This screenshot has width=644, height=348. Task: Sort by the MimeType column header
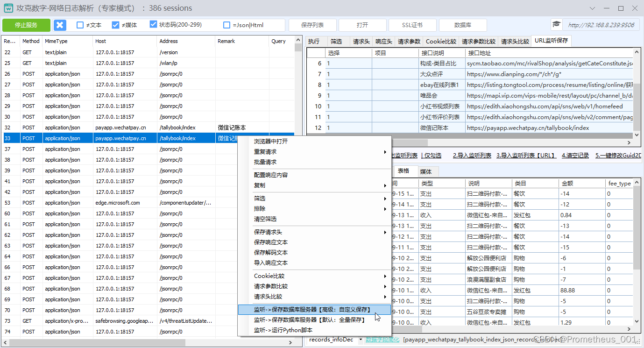68,41
